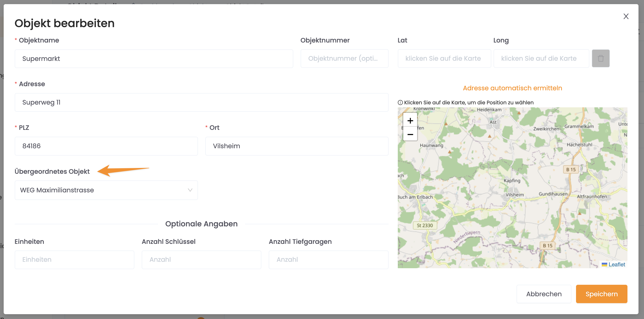Cancel editing with Abbrechen button

544,294
